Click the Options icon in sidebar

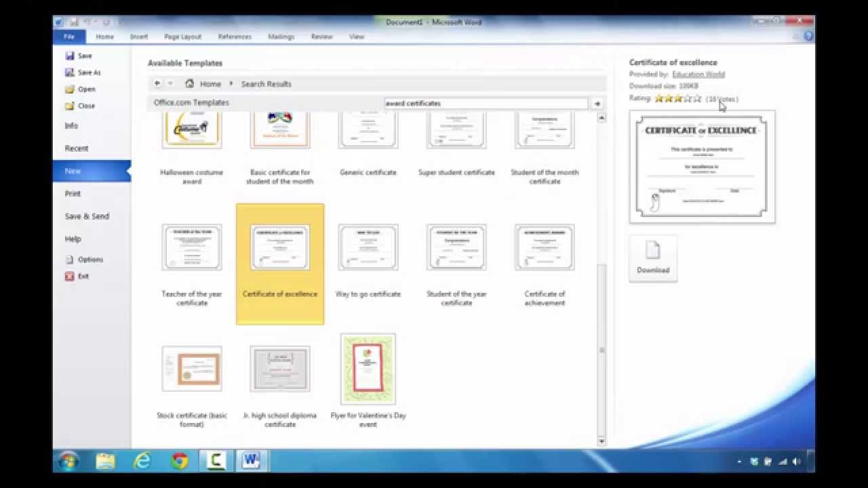coord(69,260)
